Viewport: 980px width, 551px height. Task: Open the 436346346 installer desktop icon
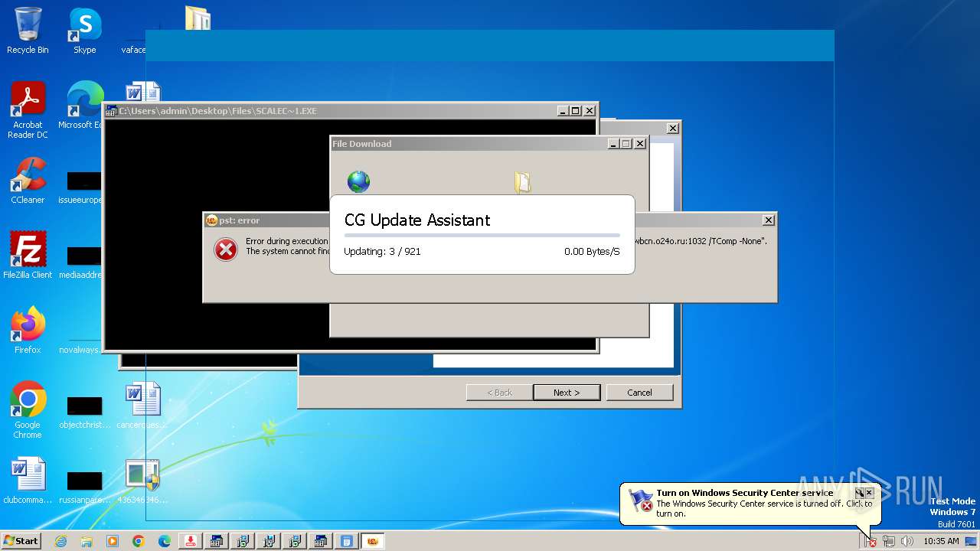point(142,481)
